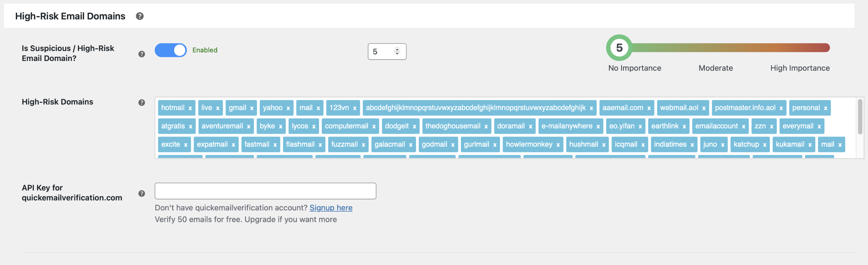The height and width of the screenshot is (265, 868).
Task: Click the domains list scrollbar
Action: [x=860, y=116]
